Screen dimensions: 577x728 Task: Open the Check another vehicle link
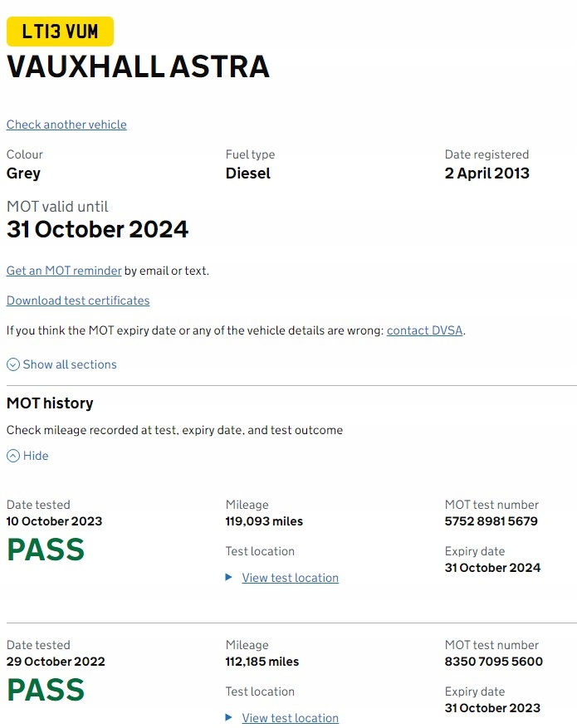[x=66, y=125]
